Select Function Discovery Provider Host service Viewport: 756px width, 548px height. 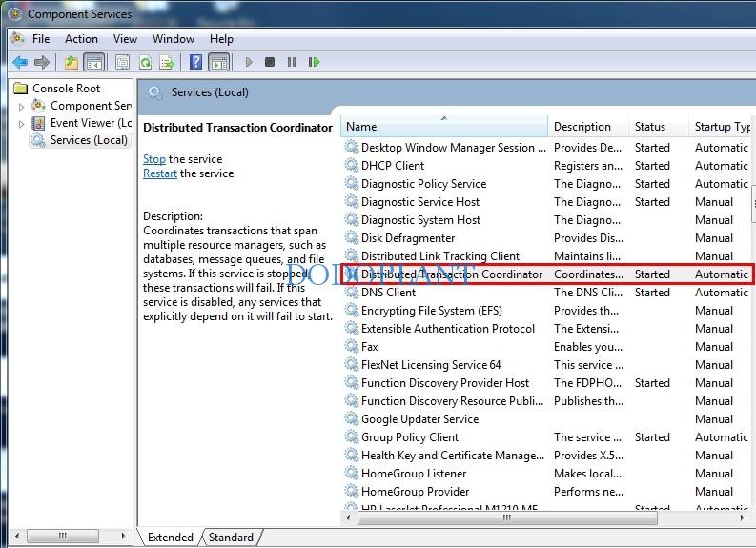(547, 383)
